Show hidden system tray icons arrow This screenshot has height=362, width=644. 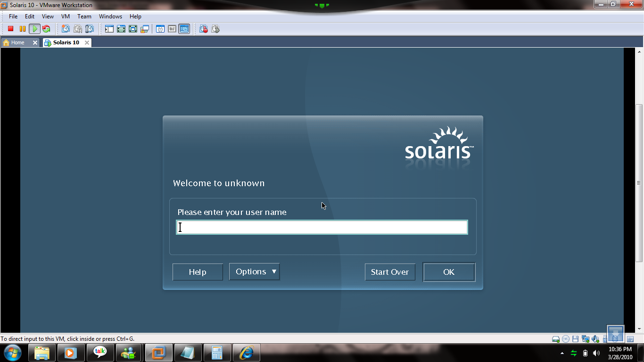[x=562, y=353]
